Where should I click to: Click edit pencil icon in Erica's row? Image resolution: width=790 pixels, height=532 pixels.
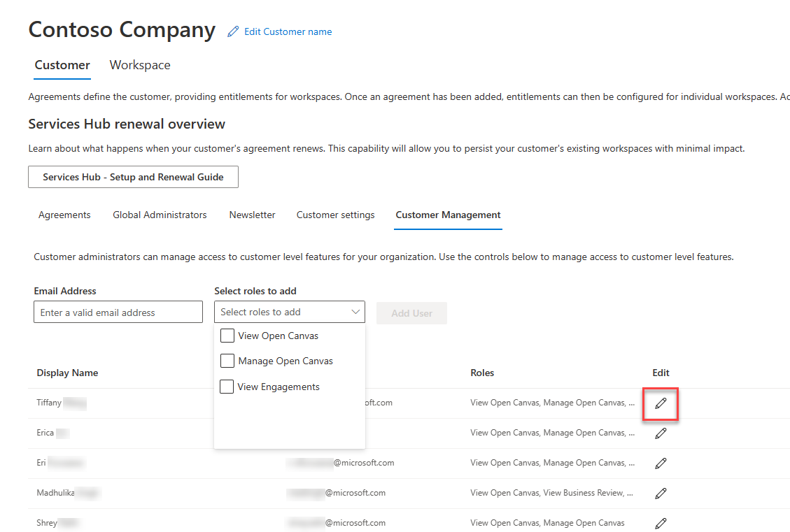pos(661,433)
